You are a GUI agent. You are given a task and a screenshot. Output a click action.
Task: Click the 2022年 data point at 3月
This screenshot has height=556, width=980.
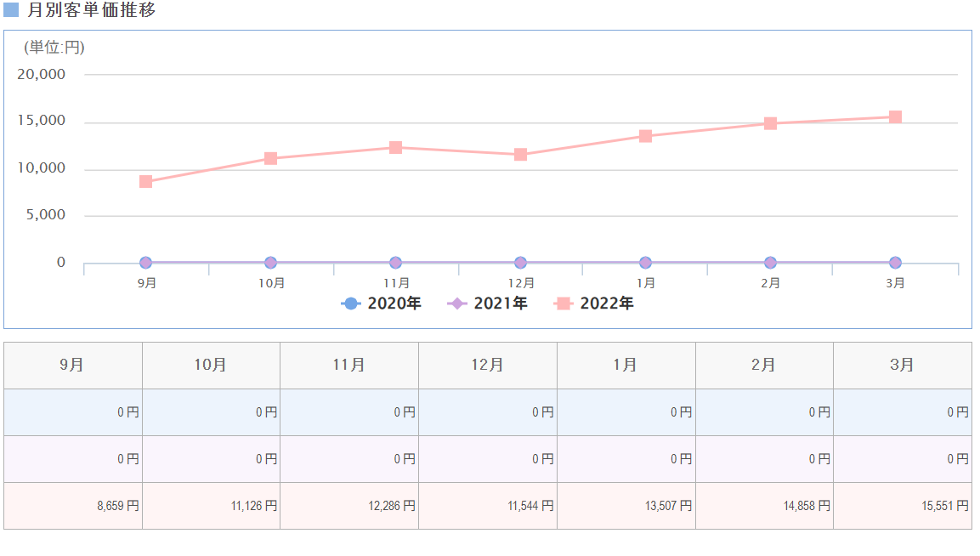coord(895,116)
